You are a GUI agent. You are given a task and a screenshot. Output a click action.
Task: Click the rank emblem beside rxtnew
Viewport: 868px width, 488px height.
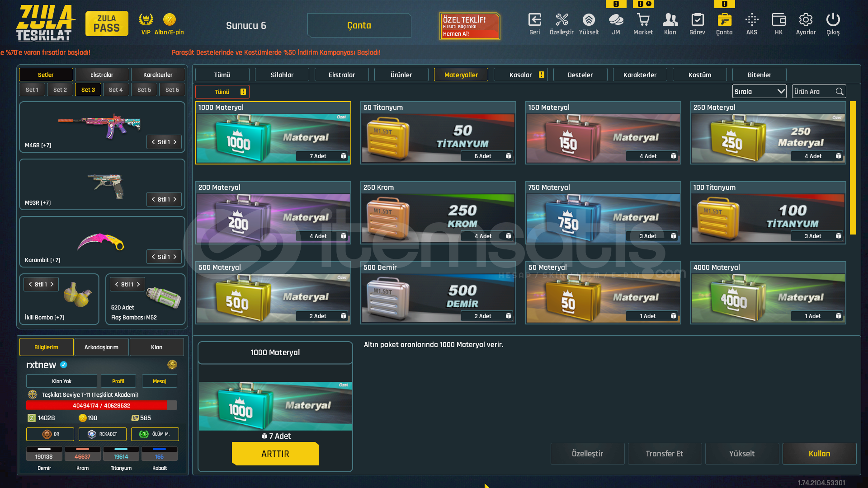pos(172,365)
